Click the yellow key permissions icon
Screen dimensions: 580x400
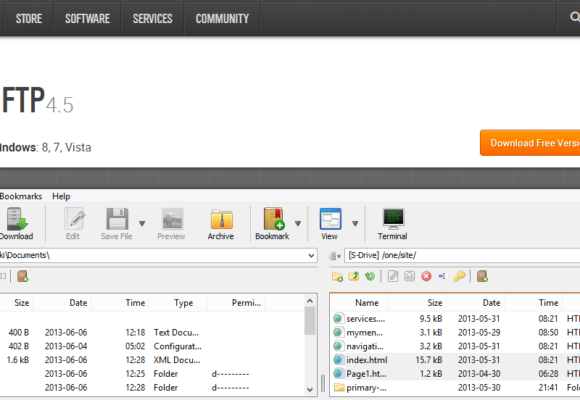459,276
